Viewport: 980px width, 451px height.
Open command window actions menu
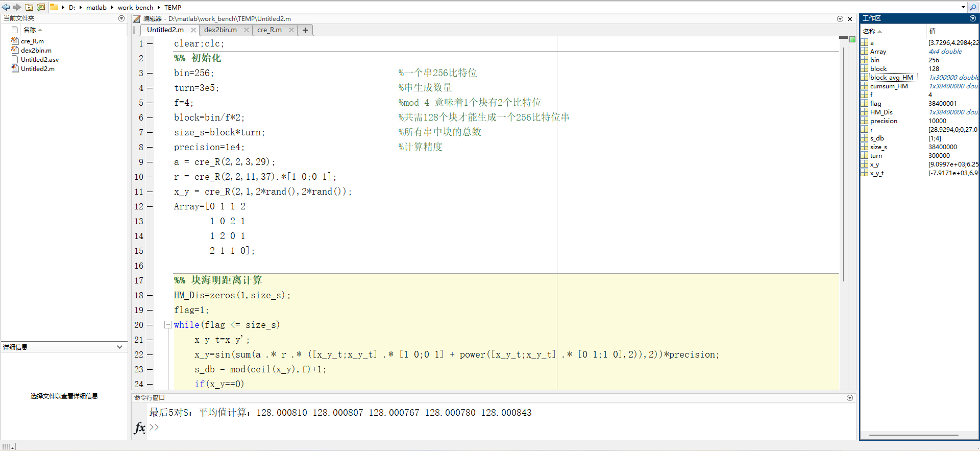tap(850, 398)
